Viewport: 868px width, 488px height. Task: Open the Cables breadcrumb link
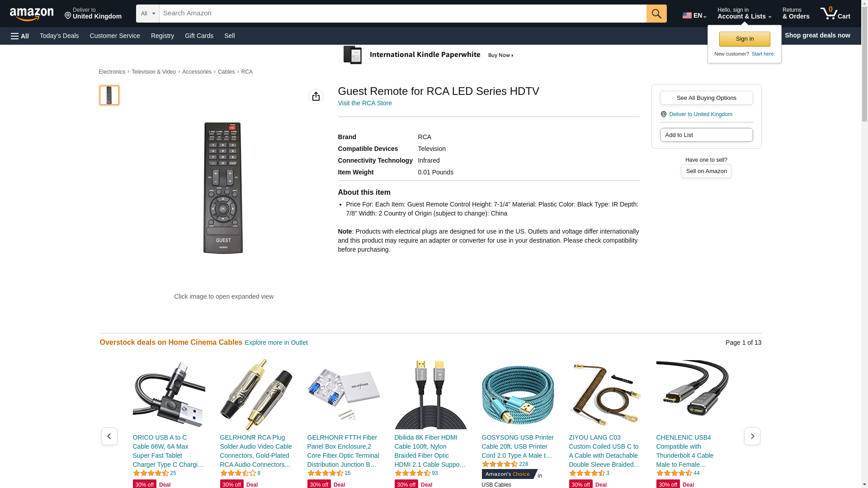tap(226, 72)
